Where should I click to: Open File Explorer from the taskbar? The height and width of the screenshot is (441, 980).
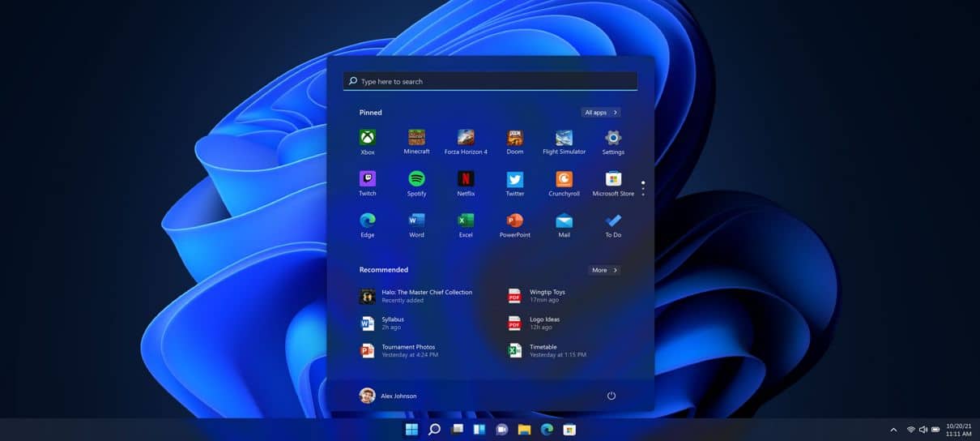[524, 430]
